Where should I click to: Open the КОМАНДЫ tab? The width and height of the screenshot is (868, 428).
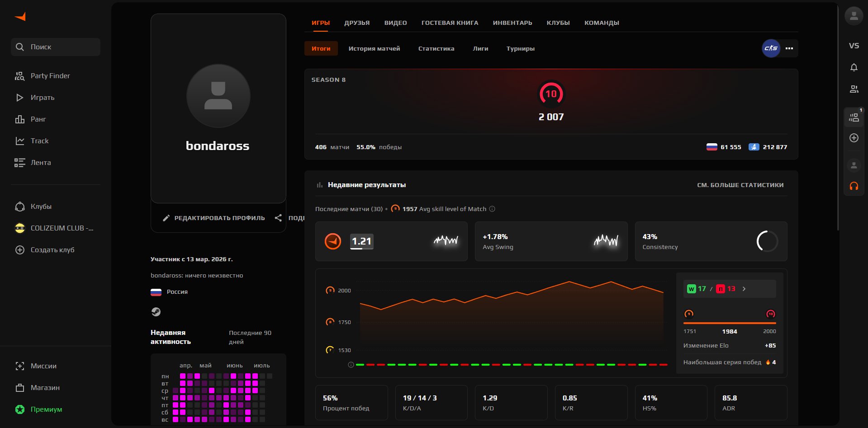point(602,23)
